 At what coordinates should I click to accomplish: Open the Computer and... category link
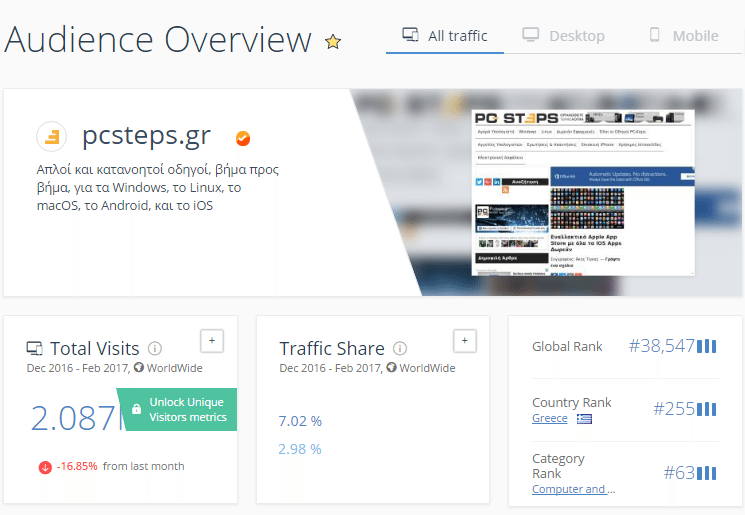pos(573,489)
